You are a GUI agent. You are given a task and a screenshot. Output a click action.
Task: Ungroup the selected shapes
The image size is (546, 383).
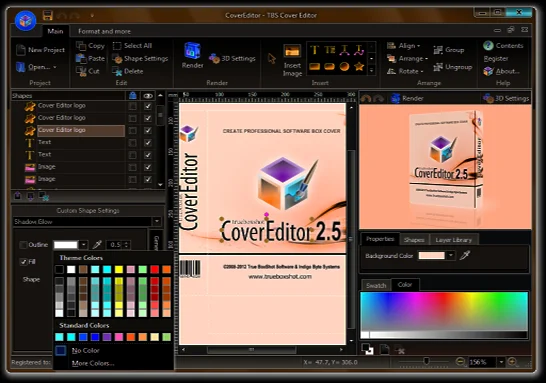point(452,67)
